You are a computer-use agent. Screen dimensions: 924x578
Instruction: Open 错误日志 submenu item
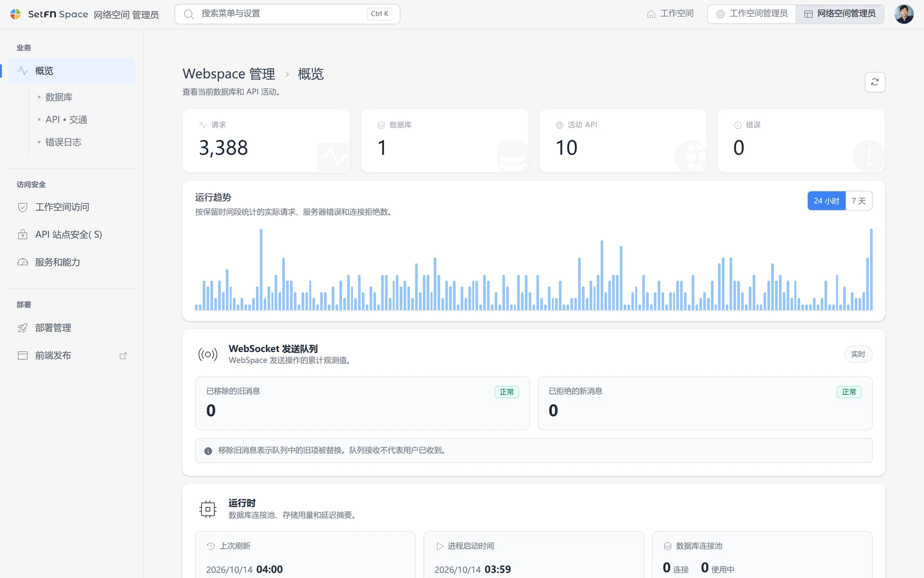pos(63,142)
